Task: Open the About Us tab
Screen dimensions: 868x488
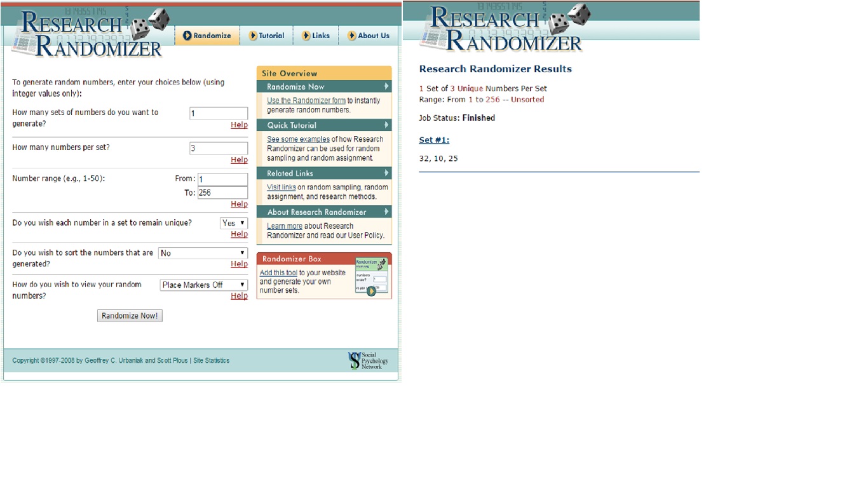Action: 369,36
